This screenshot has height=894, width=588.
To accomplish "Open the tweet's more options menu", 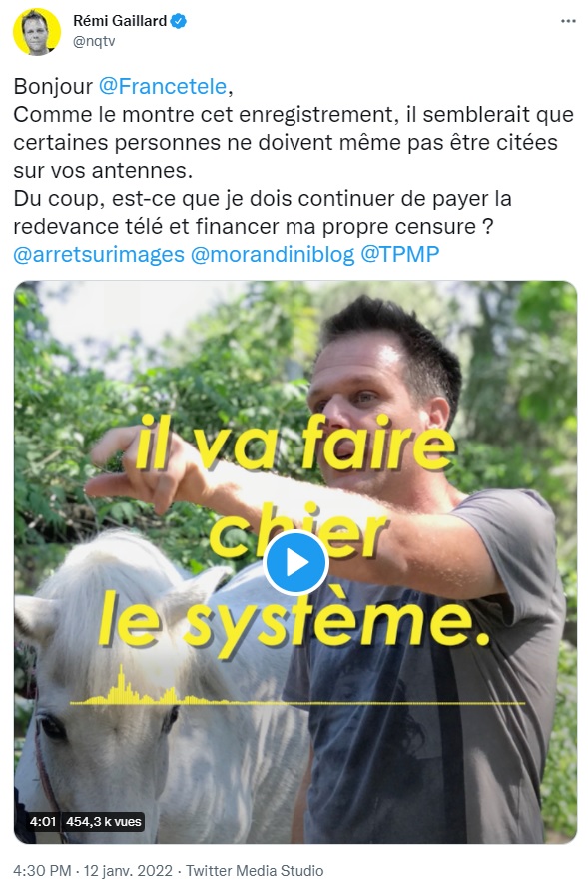I will click(x=568, y=21).
